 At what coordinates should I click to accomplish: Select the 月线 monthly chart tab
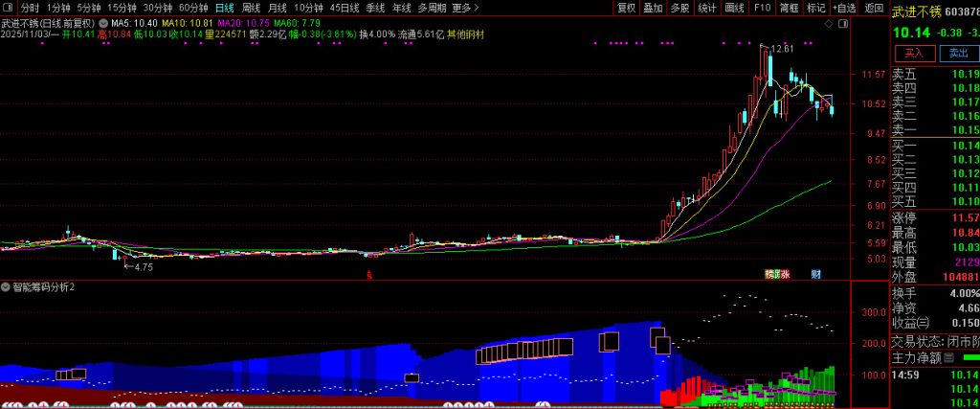[277, 8]
